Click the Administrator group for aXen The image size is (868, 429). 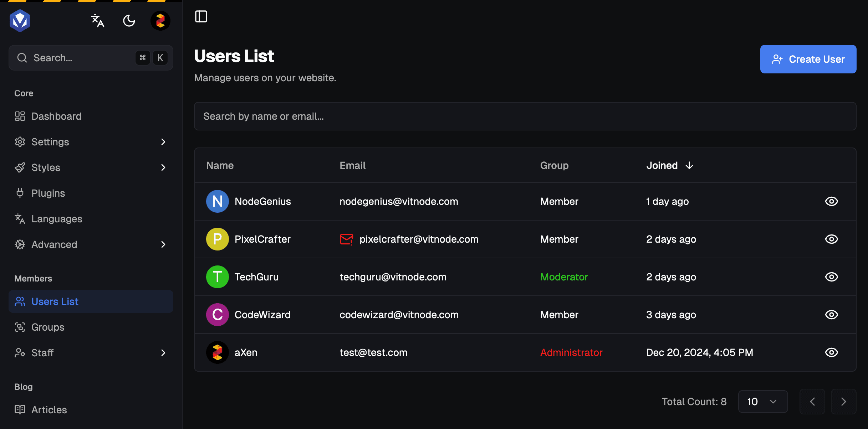click(x=571, y=352)
